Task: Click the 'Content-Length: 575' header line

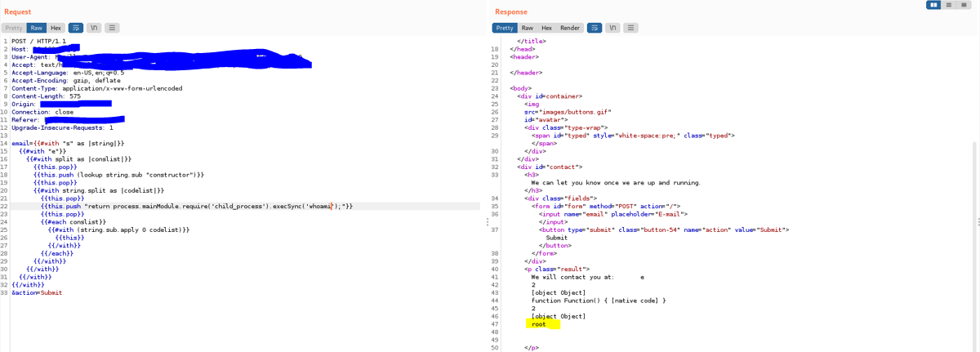Action: 46,96
